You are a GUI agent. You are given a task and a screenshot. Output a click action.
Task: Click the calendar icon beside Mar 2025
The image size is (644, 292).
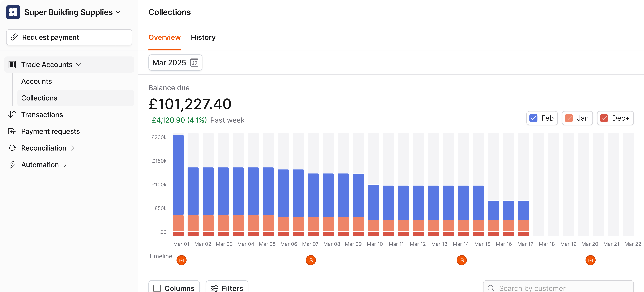[x=194, y=63]
